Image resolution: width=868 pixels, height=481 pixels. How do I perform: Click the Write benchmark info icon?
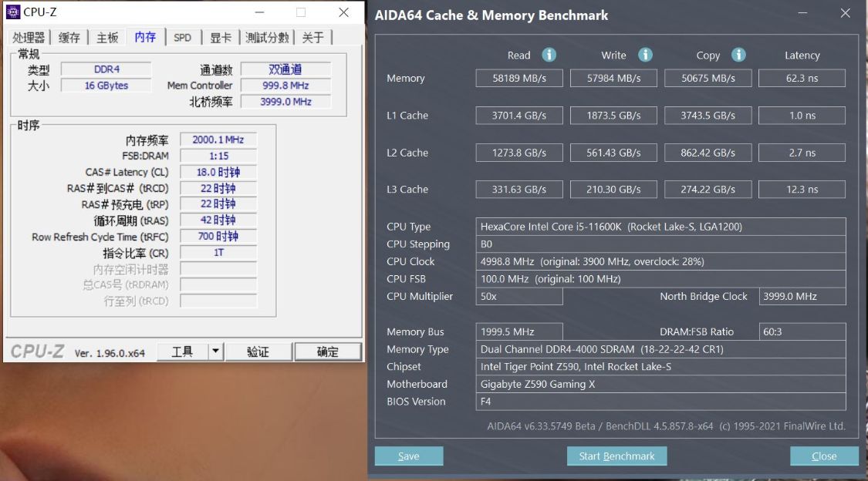(643, 55)
